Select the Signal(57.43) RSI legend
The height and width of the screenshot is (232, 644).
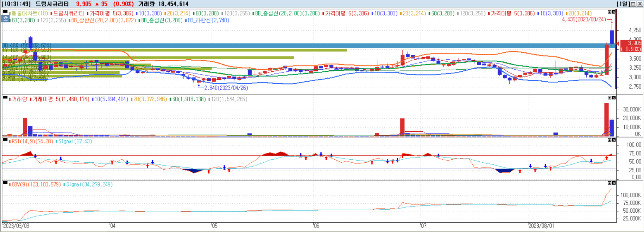pos(74,142)
